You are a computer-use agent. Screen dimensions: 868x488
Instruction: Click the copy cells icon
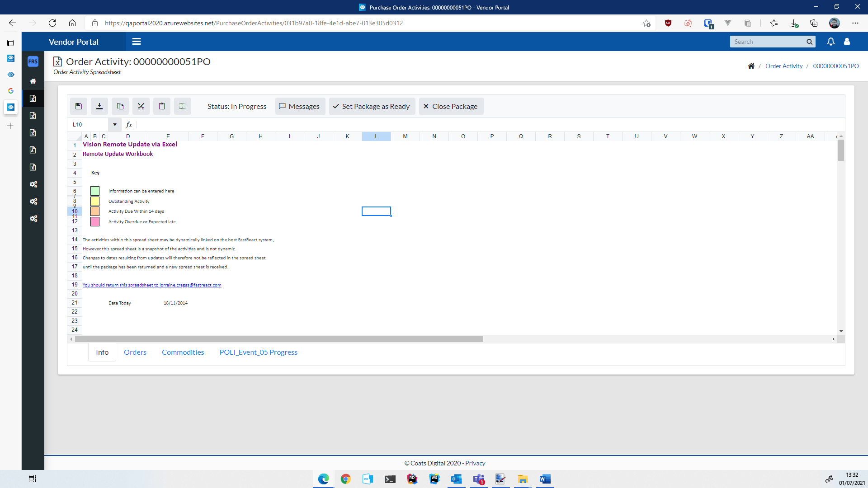[120, 106]
